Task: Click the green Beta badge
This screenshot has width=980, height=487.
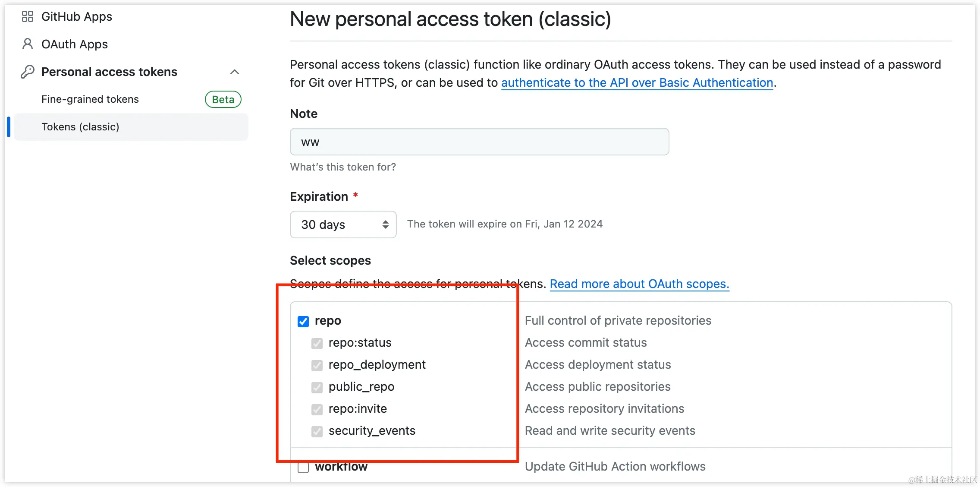Action: [223, 99]
